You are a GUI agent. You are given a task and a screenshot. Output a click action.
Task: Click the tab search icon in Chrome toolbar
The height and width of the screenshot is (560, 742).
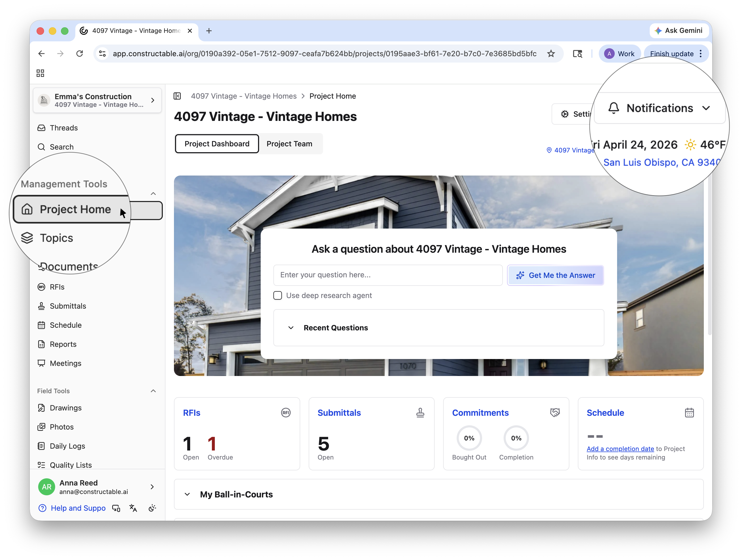[x=577, y=54]
